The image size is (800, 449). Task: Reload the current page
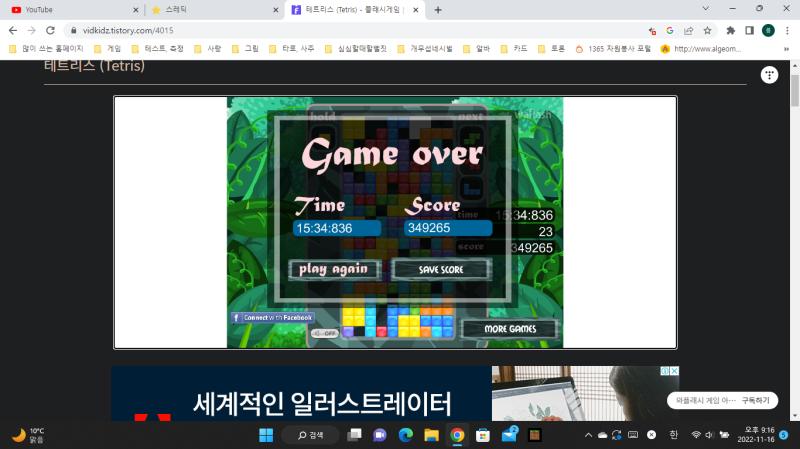(x=50, y=31)
